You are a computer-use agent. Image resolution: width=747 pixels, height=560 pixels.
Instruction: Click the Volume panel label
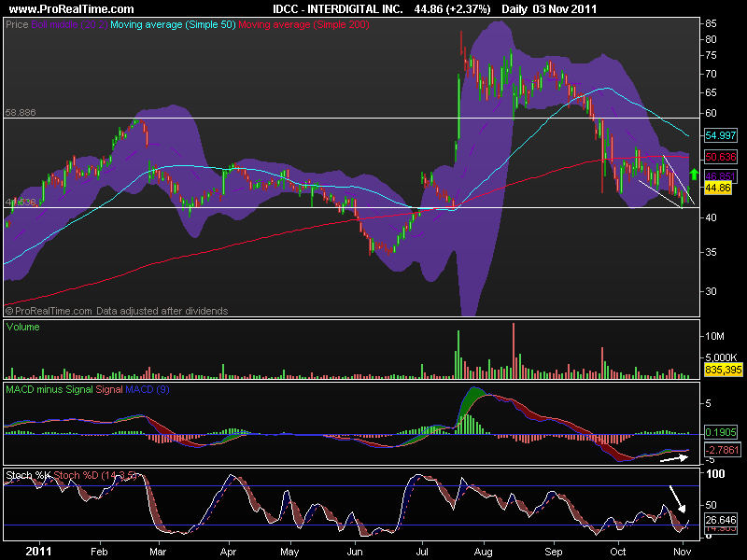[x=22, y=327]
